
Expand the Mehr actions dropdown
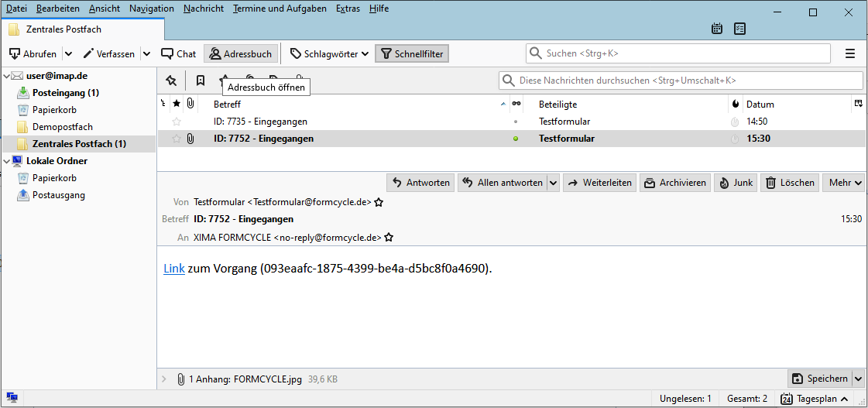pos(843,183)
